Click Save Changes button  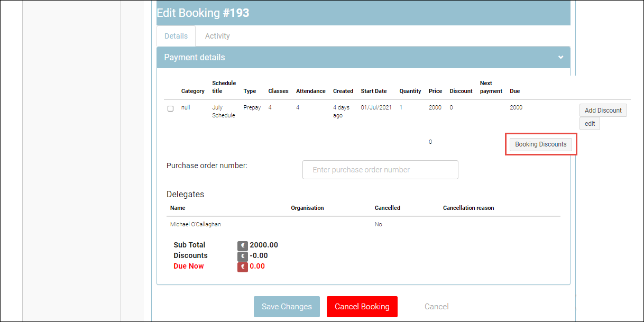click(287, 307)
